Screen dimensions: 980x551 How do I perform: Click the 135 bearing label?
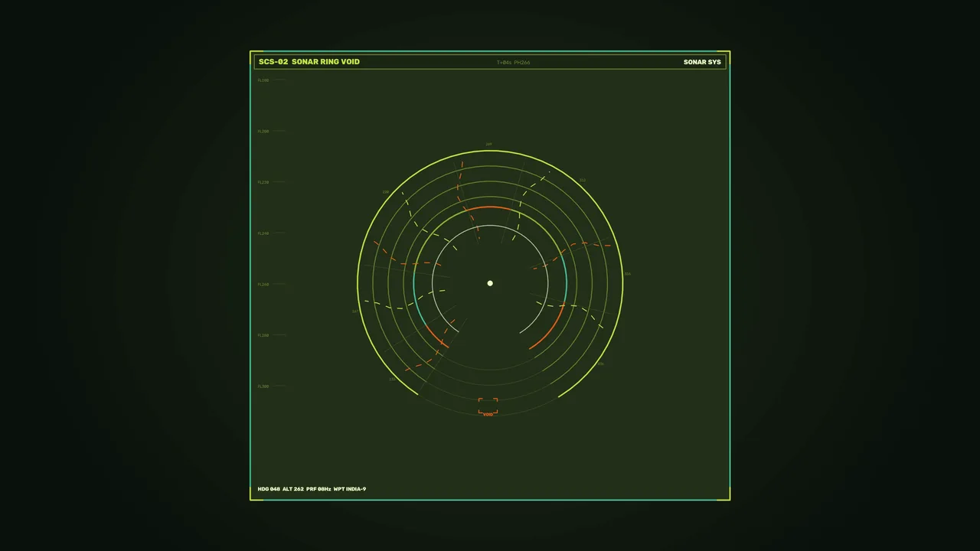[393, 379]
